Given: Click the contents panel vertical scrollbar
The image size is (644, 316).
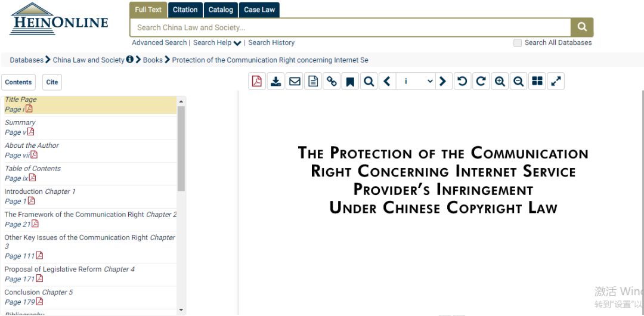Looking at the screenshot, I should click(181, 149).
